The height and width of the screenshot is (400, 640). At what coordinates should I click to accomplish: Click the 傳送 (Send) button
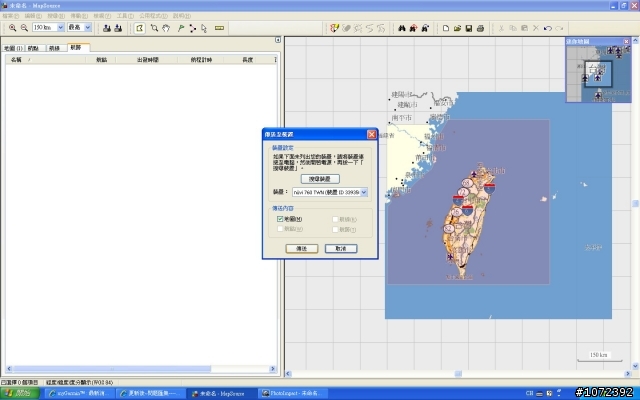pos(302,249)
